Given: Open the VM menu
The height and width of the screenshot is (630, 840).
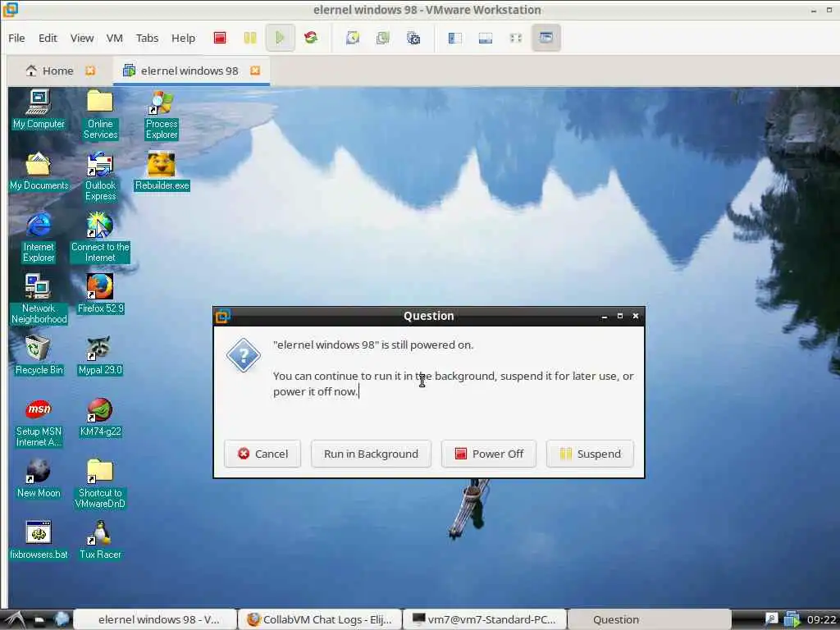Looking at the screenshot, I should click(x=115, y=38).
